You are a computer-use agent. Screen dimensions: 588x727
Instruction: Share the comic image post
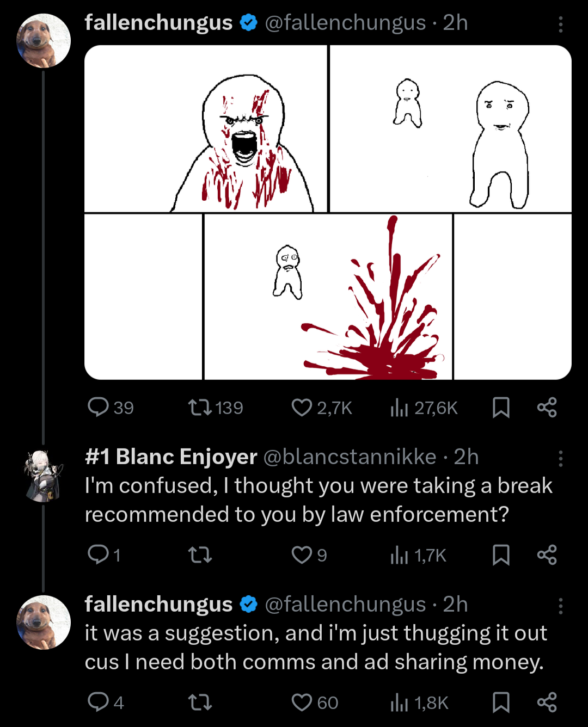[x=547, y=407]
